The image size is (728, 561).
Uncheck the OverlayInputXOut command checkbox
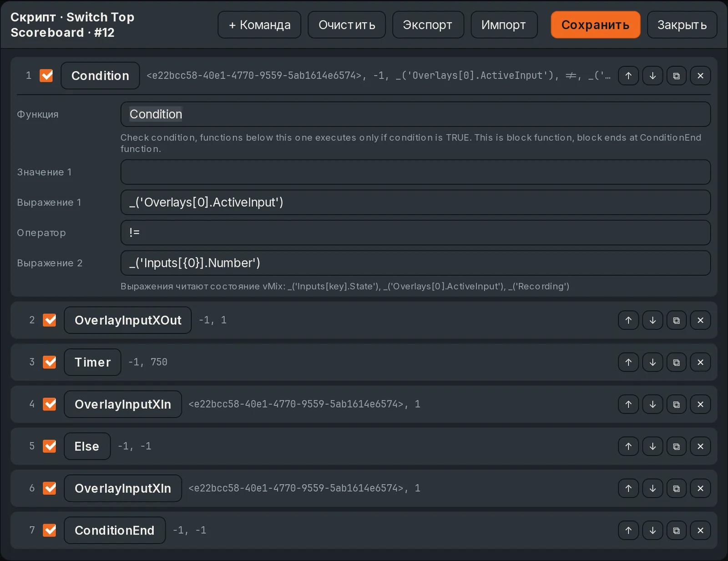(x=50, y=320)
